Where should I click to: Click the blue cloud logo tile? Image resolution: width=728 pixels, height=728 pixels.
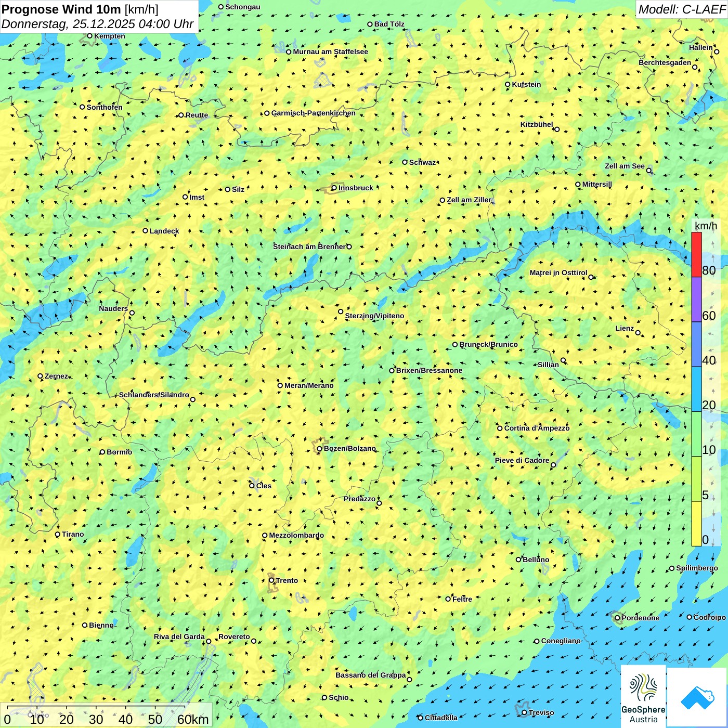[x=697, y=697]
